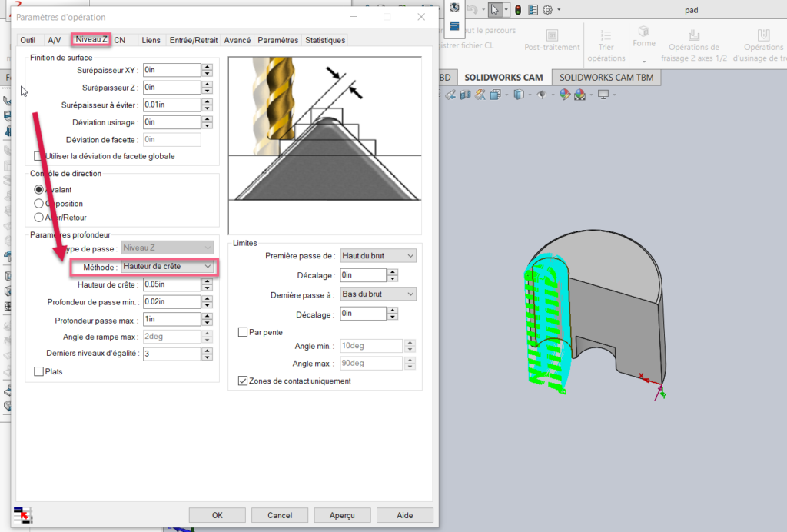Image resolution: width=787 pixels, height=532 pixels.
Task: Expand the Première passe de dropdown
Action: (377, 255)
